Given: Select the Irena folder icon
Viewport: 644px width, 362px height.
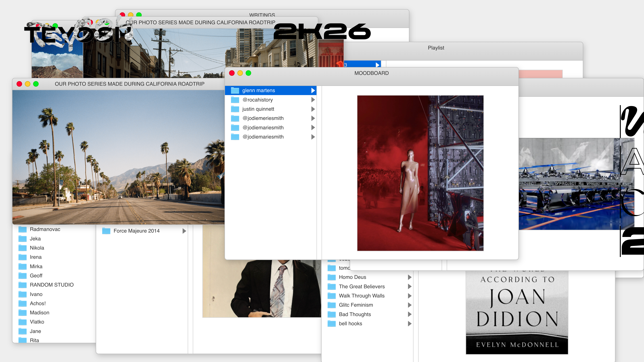Looking at the screenshot, I should click(23, 257).
